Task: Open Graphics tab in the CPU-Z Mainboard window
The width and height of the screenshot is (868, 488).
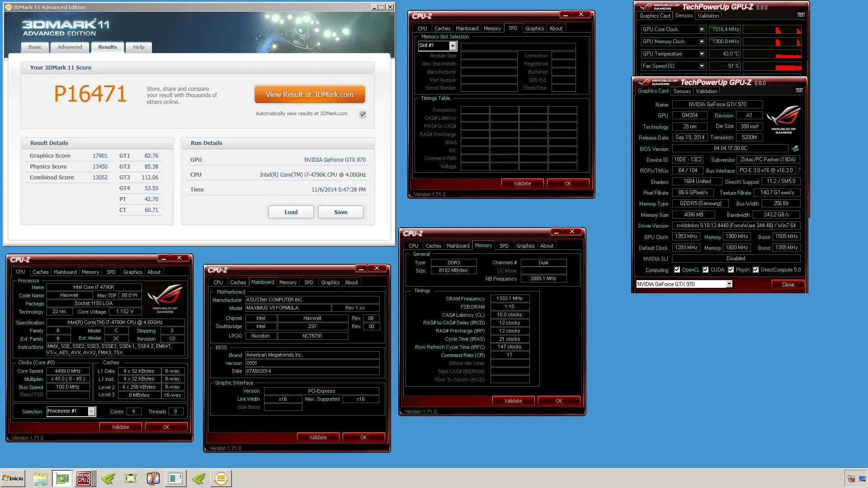Action: click(x=330, y=282)
